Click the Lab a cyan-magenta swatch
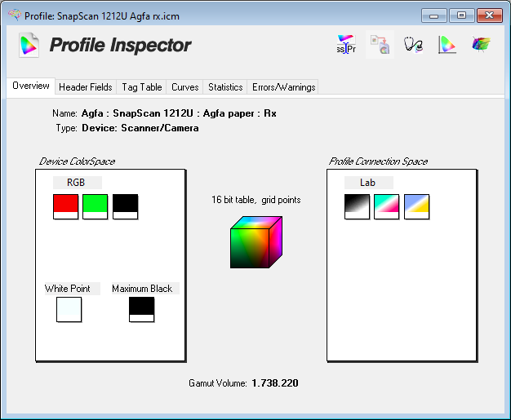The width and height of the screenshot is (511, 420). pyautogui.click(x=386, y=206)
